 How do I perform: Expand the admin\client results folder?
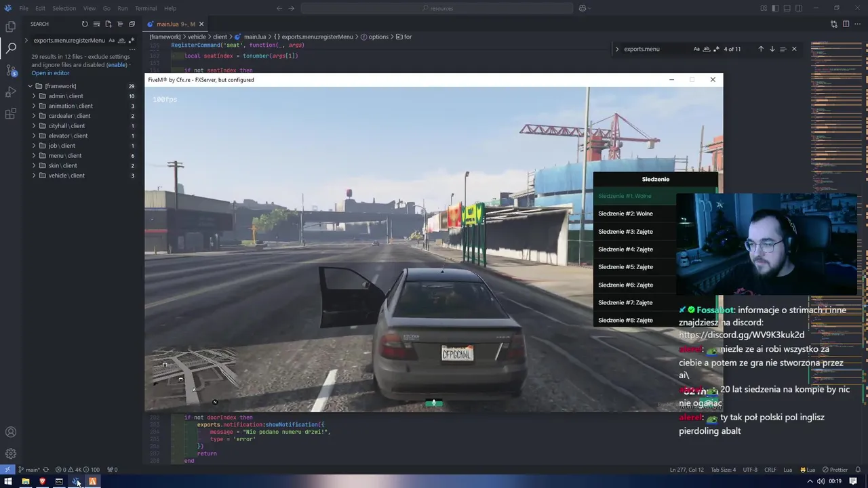(x=34, y=96)
